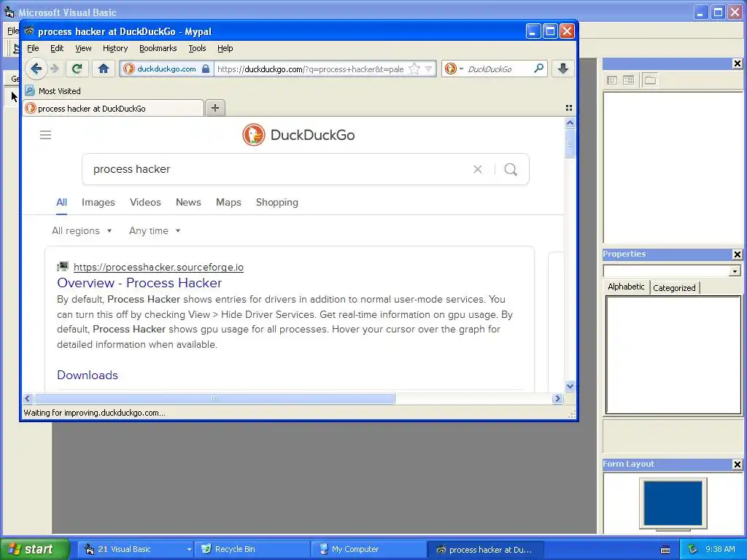Select the Alphabetic properties tab
The image size is (747, 560).
tap(625, 287)
